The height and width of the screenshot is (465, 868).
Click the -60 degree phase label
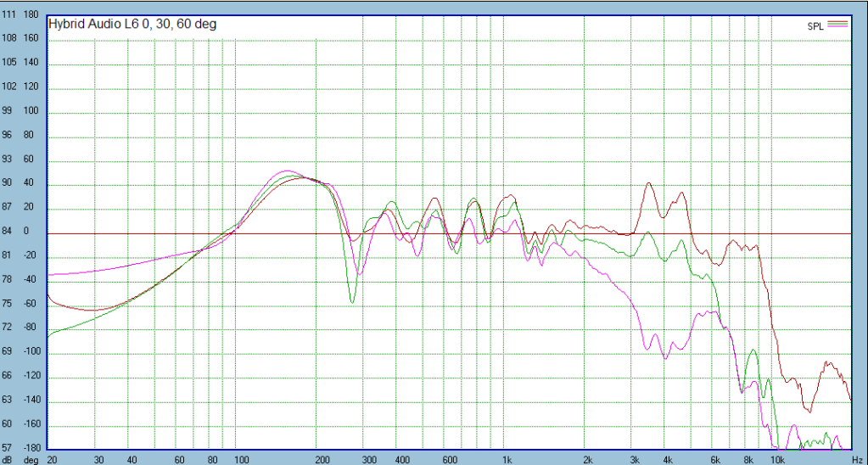click(30, 304)
